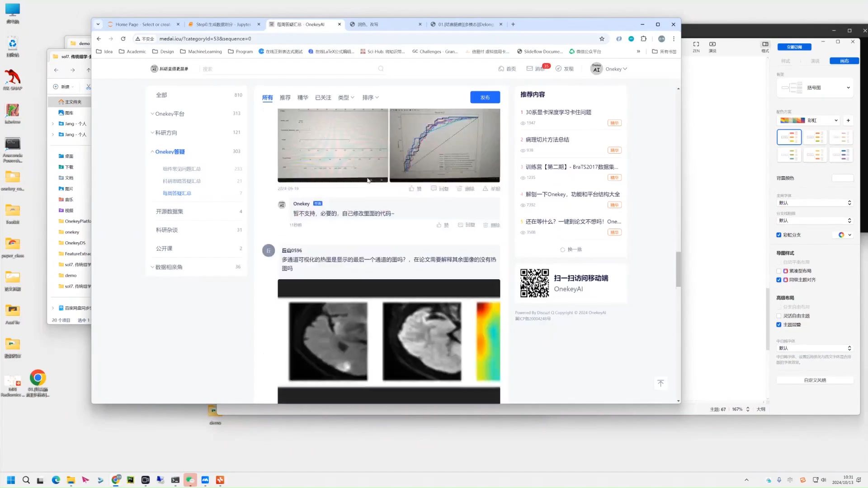
Task: Report the 2024-09-19 post via 举报
Action: pyautogui.click(x=491, y=189)
